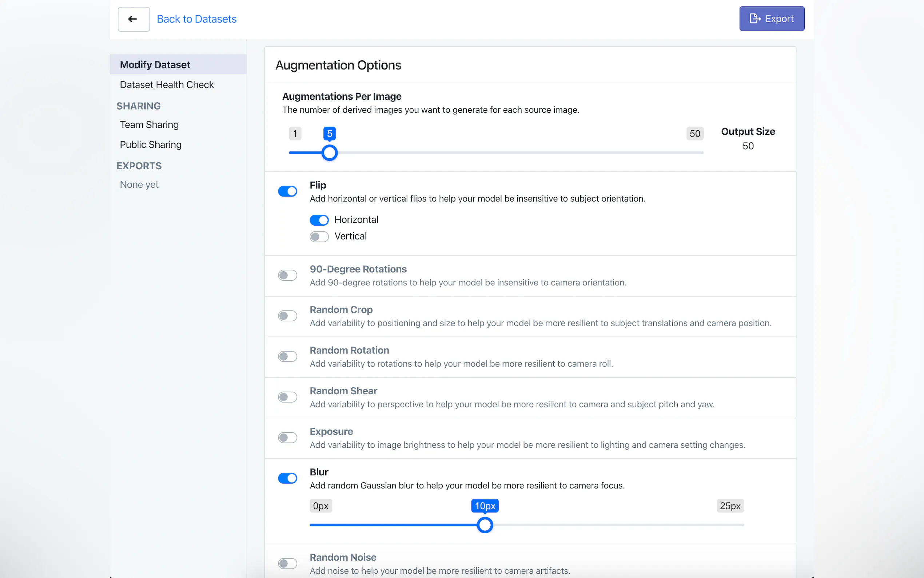The image size is (924, 578).
Task: Enable Random Rotation toggle
Action: (287, 356)
